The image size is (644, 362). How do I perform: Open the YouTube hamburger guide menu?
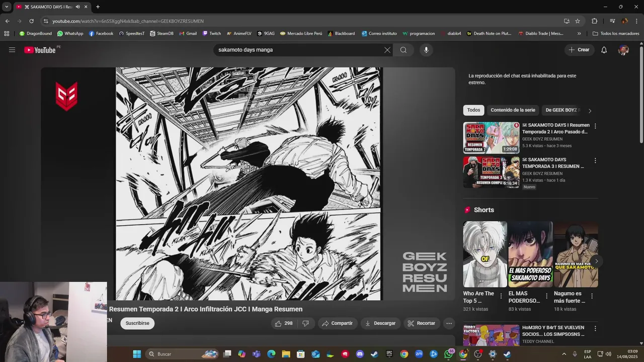tap(12, 50)
